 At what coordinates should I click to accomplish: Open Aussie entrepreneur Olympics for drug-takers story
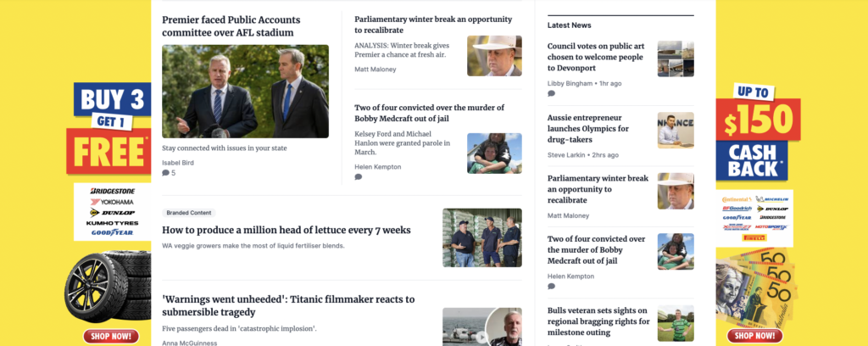[x=587, y=128]
